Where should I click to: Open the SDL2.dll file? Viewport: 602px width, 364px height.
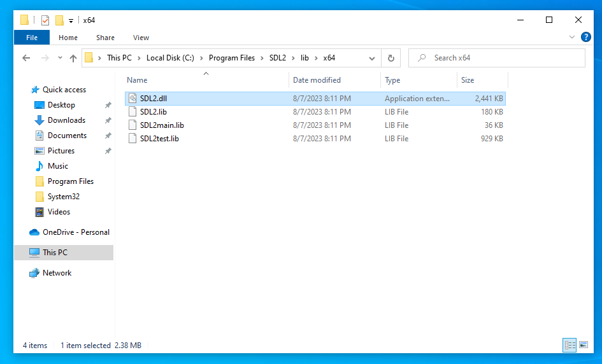(154, 99)
